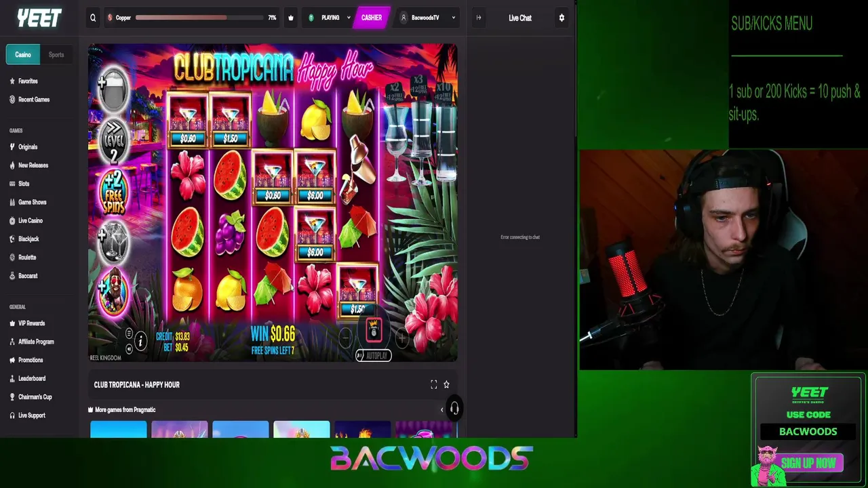The image size is (868, 488).
Task: Go to previous Pragmatic games arrow
Action: click(441, 409)
